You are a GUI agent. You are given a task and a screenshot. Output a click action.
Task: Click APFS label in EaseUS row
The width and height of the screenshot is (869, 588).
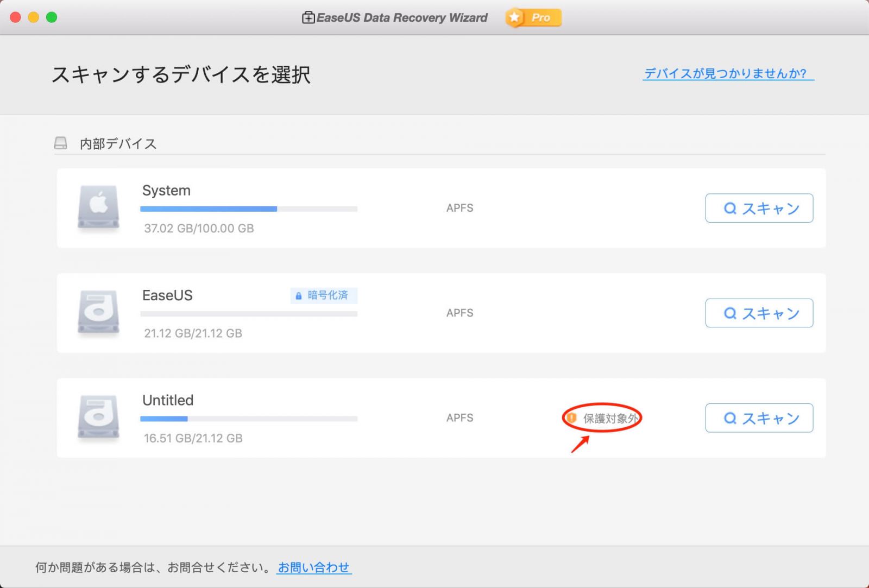[x=459, y=313]
